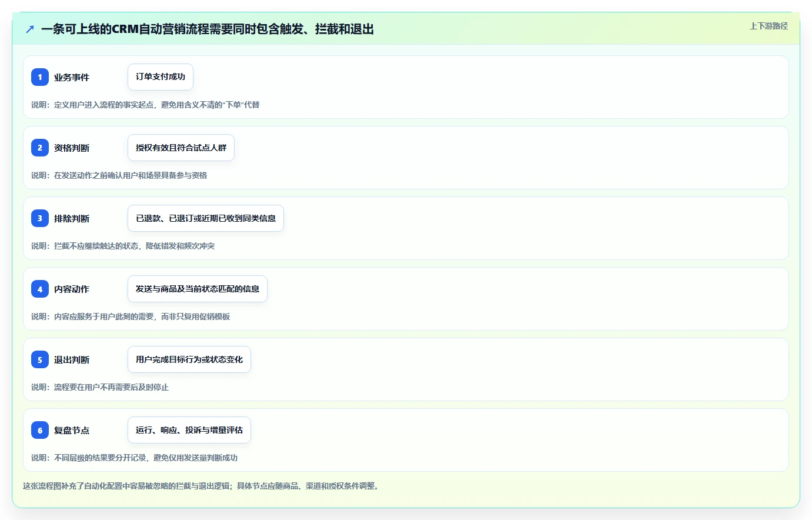The width and height of the screenshot is (812, 520).
Task: Click the note 定义用户进入流程的事实起点
Action: [x=145, y=105]
